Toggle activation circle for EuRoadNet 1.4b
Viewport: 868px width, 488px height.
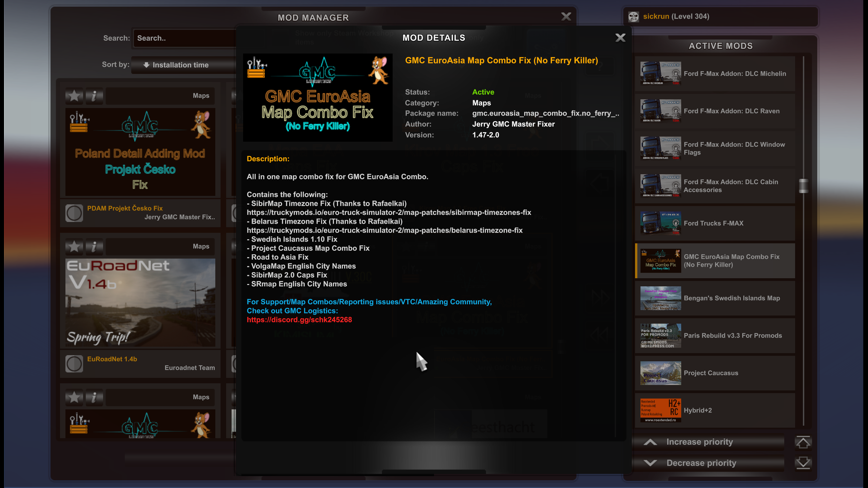74,364
